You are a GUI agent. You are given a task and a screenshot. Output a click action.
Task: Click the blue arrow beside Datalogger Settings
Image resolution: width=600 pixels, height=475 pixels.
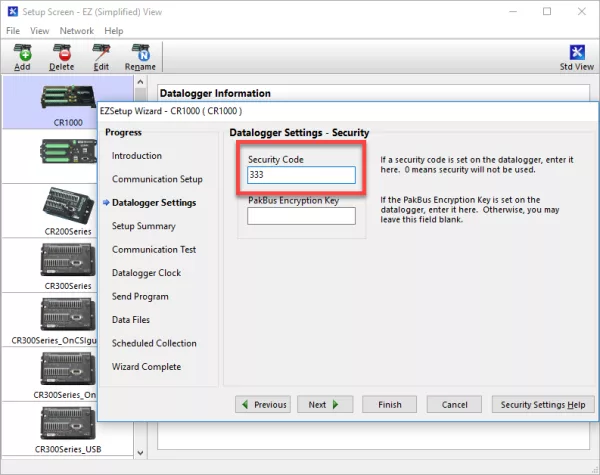coord(106,202)
